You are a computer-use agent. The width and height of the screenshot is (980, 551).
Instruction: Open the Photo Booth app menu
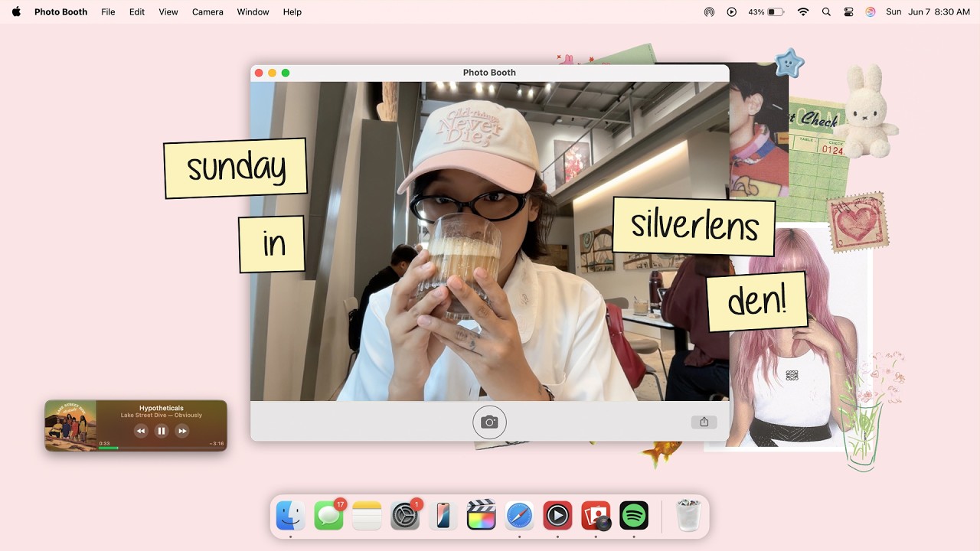tap(60, 12)
